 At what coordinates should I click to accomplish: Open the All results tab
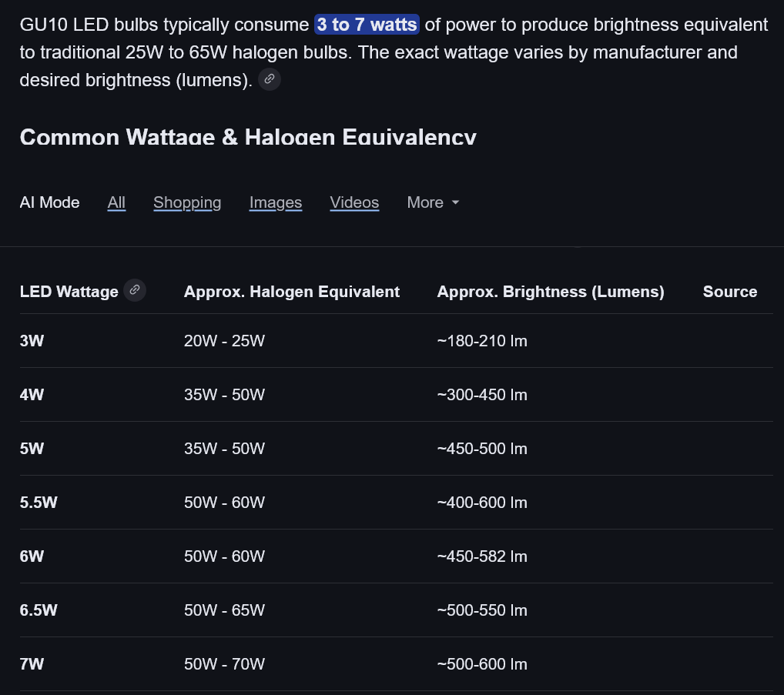[x=116, y=202]
